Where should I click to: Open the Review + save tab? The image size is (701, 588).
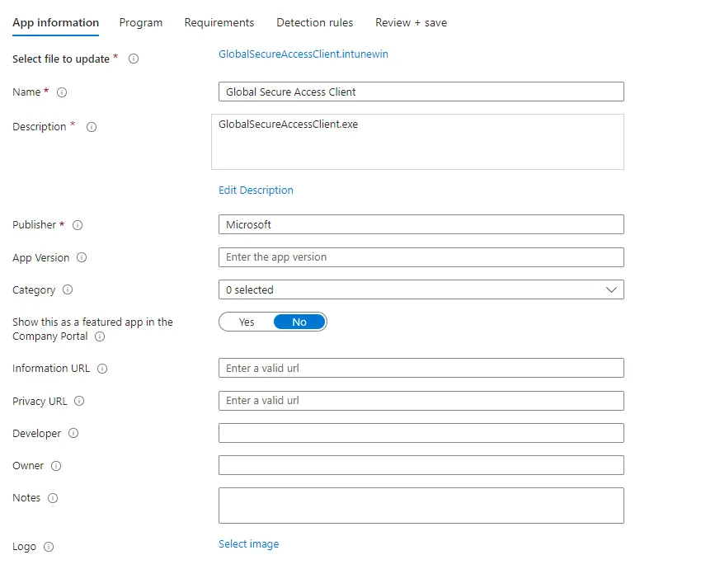coord(411,23)
